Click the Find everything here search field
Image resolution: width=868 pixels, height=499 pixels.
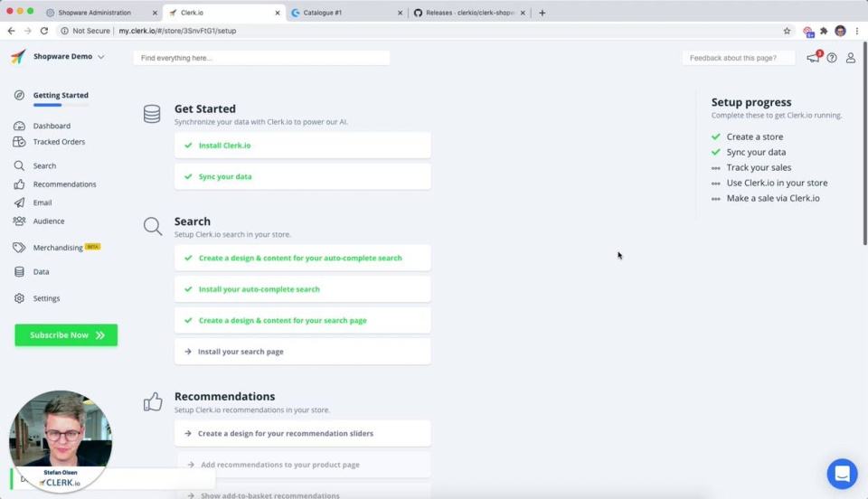(261, 58)
